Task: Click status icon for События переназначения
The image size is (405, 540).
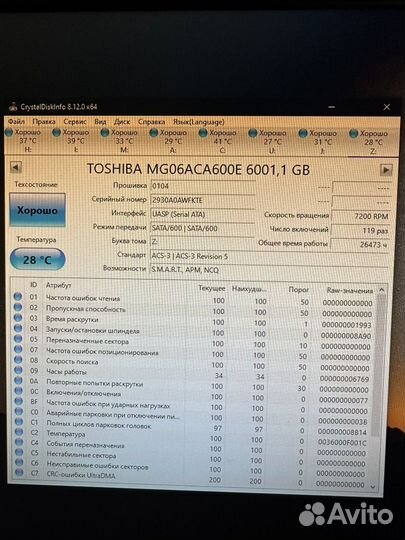Action: 19,442
